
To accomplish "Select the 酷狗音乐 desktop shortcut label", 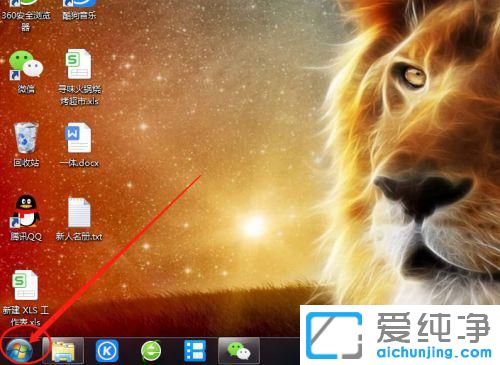I will pyautogui.click(x=79, y=15).
